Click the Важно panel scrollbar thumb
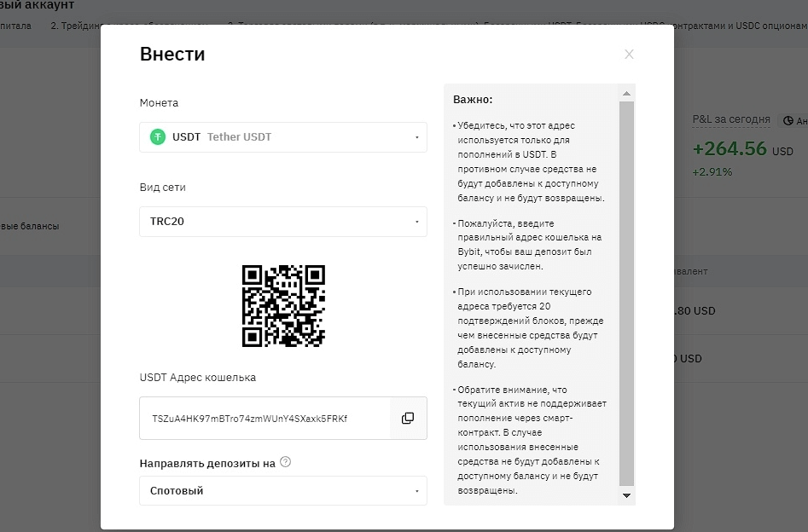This screenshot has width=808, height=532. 626,290
